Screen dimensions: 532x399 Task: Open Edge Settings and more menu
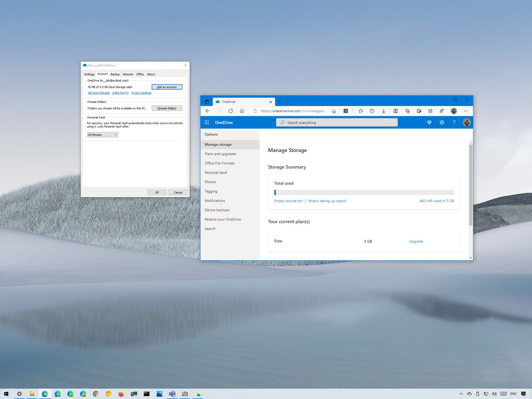click(x=466, y=111)
